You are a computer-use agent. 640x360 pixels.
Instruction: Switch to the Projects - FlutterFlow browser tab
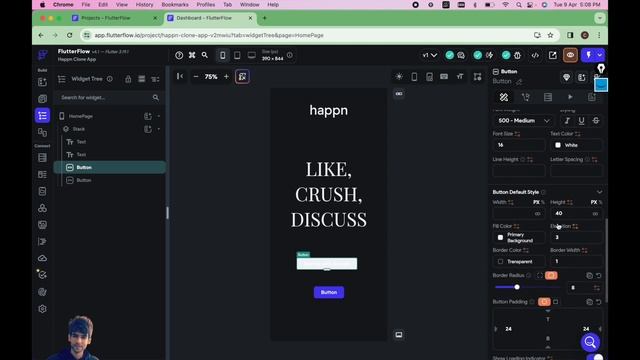coord(114,18)
